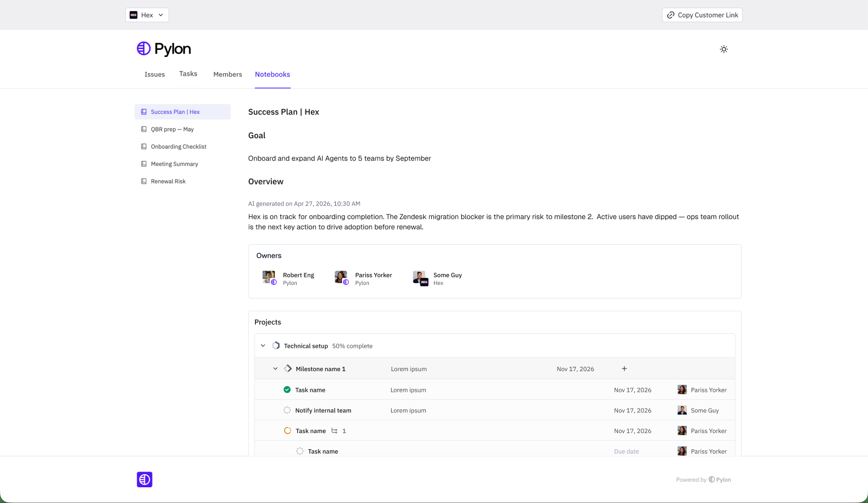Click the Technical setup progress ring icon
The height and width of the screenshot is (503, 868).
pos(276,346)
